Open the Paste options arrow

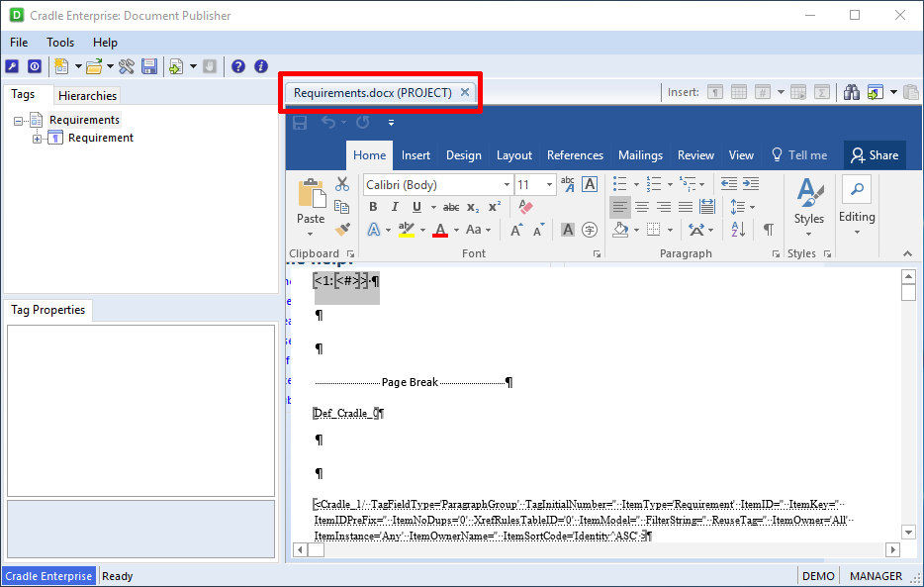310,234
